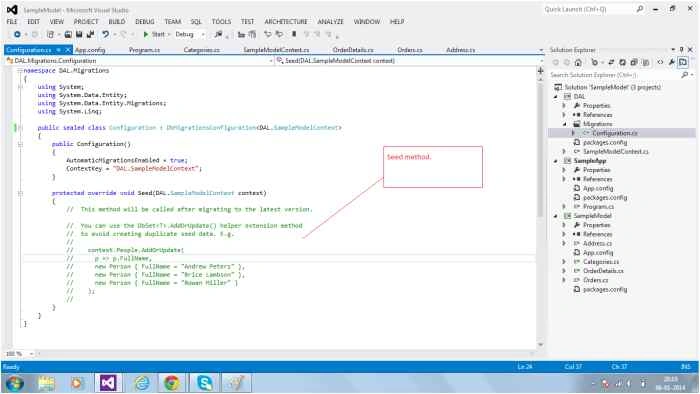Image resolution: width=700 pixels, height=394 pixels.
Task: Select Address.cs in Solution Explorer
Action: click(x=597, y=244)
